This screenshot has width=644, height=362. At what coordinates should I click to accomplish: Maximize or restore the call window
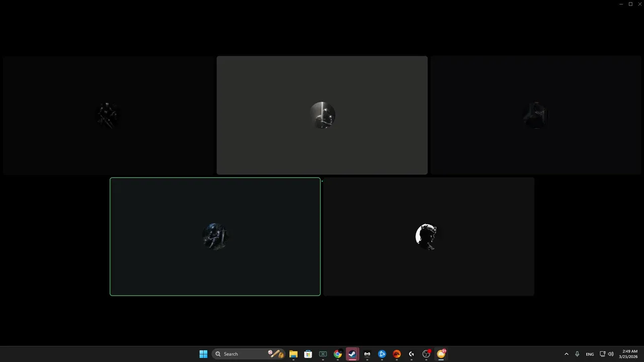click(x=630, y=4)
